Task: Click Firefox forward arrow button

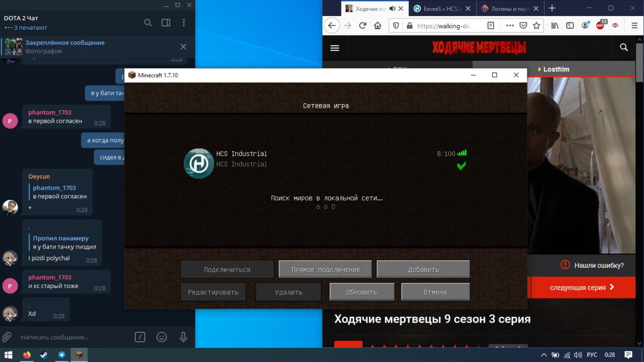Action: point(347,26)
